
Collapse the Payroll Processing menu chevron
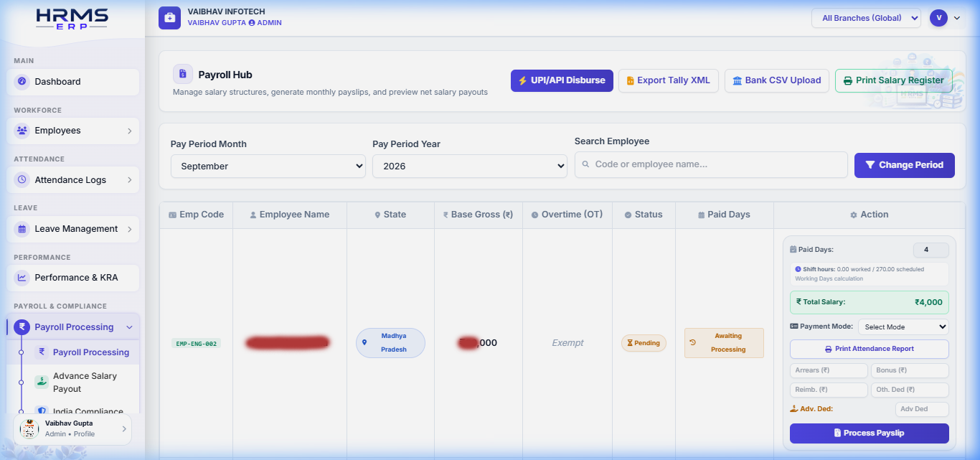129,327
